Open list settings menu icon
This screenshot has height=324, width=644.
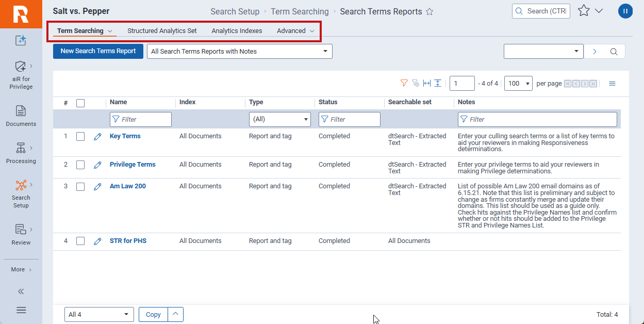tap(612, 84)
